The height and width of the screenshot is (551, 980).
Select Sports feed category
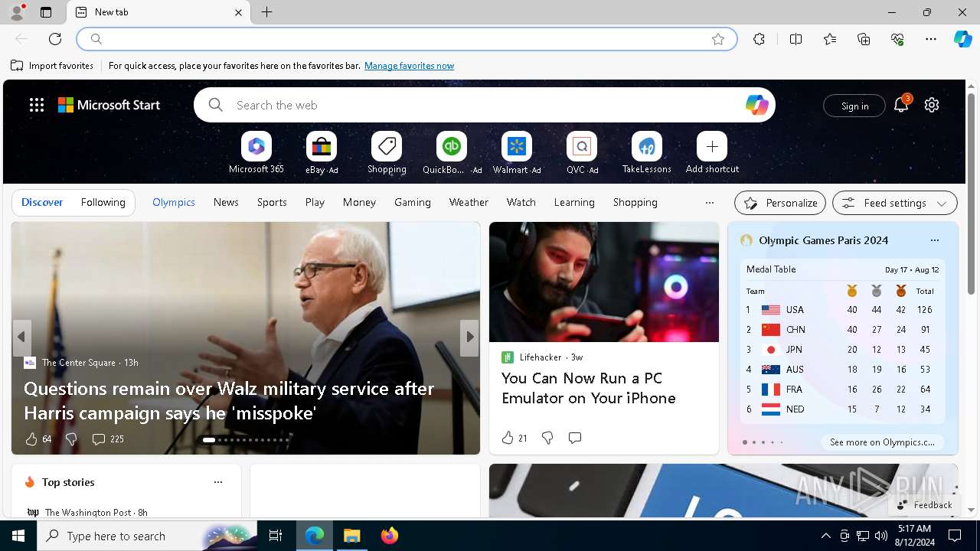(x=272, y=202)
